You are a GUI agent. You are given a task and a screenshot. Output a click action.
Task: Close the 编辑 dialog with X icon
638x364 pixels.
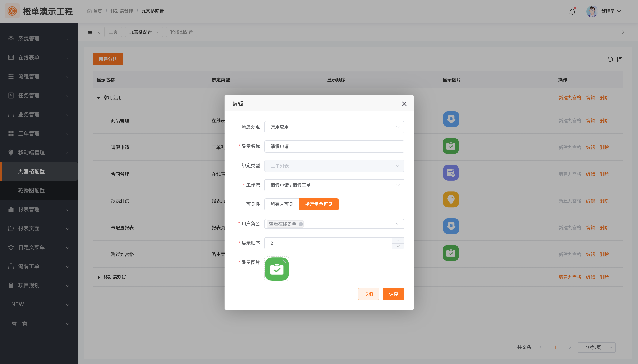pos(404,104)
